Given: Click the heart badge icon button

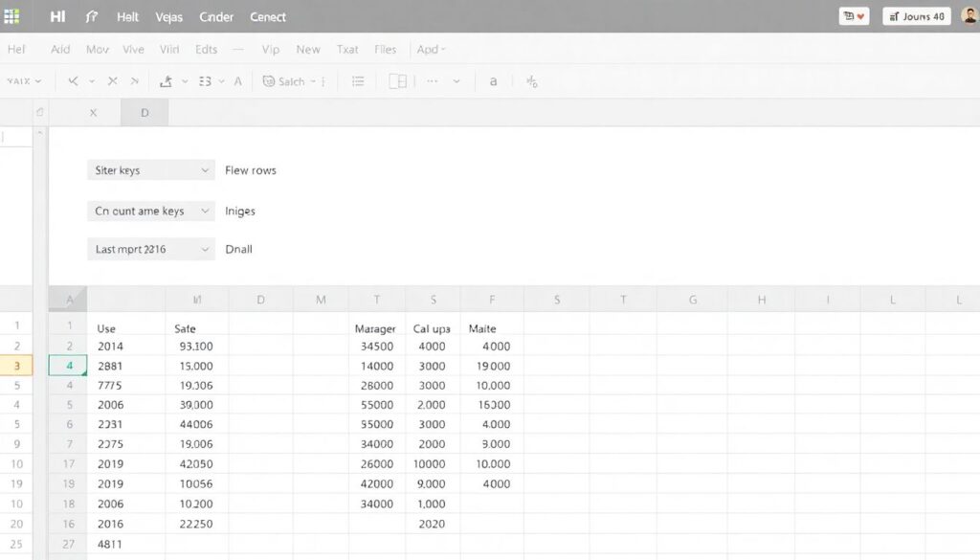Looking at the screenshot, I should pyautogui.click(x=854, y=16).
